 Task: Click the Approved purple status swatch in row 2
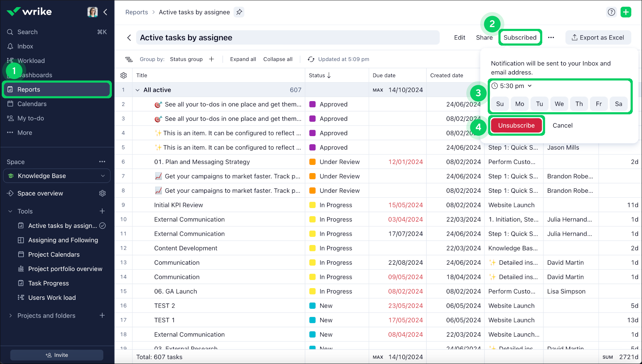click(x=312, y=104)
